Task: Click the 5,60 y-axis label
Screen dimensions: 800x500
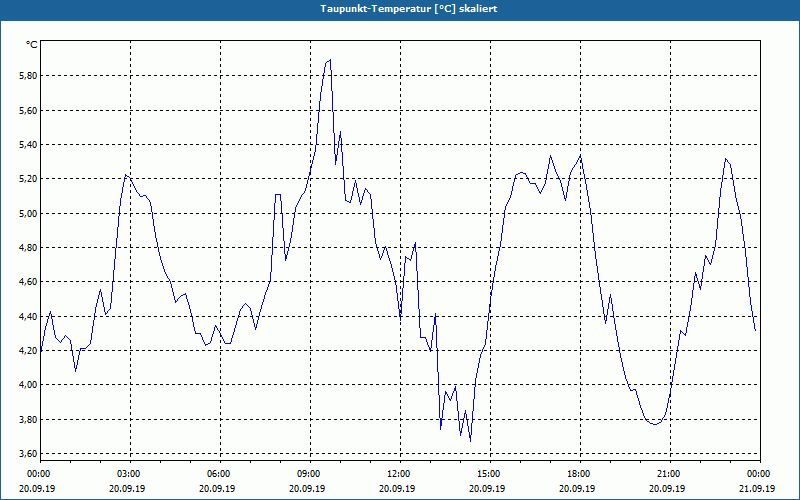Action: click(28, 110)
